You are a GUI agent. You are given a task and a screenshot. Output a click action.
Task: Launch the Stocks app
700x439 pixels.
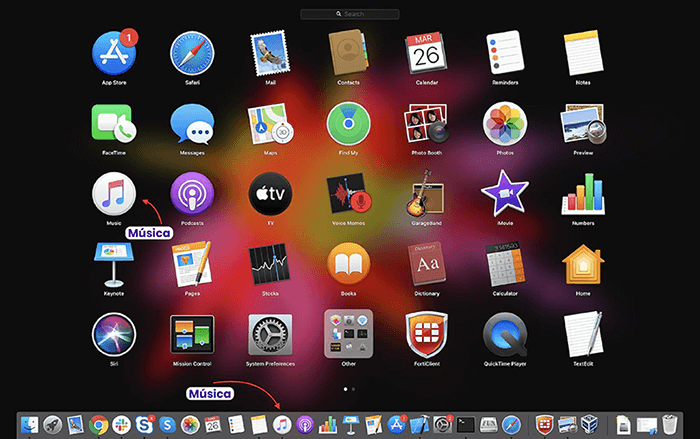point(270,264)
